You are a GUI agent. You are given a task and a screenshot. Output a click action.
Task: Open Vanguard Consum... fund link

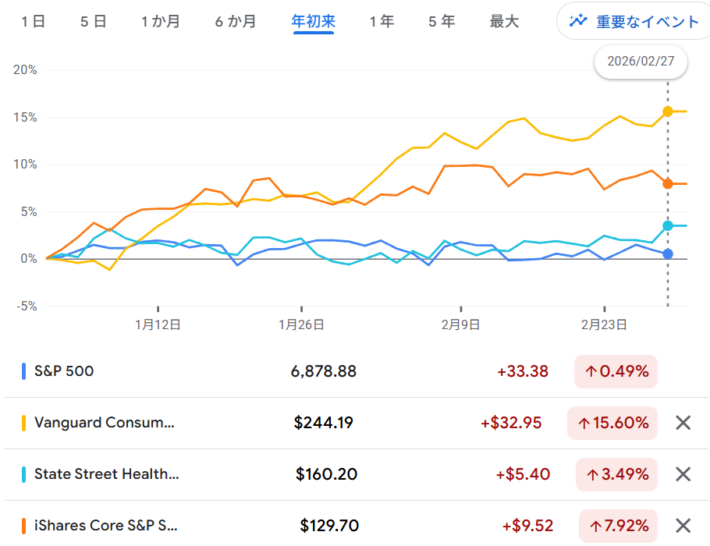click(106, 423)
